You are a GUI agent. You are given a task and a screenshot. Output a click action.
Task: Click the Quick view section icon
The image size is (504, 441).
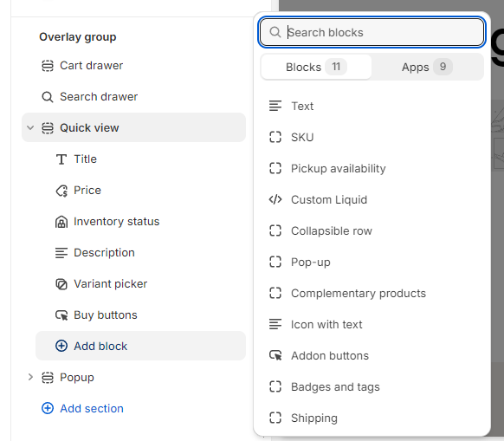click(x=48, y=128)
